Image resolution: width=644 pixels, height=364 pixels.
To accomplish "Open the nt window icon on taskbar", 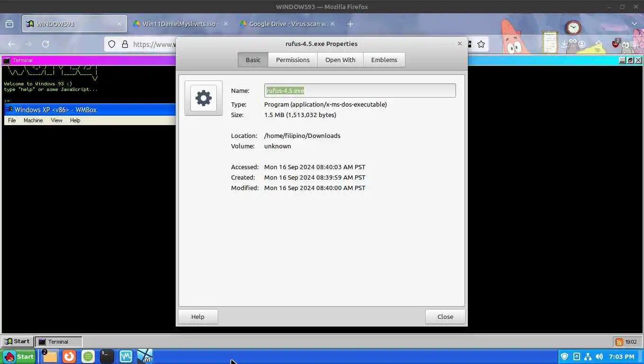I will (145, 356).
